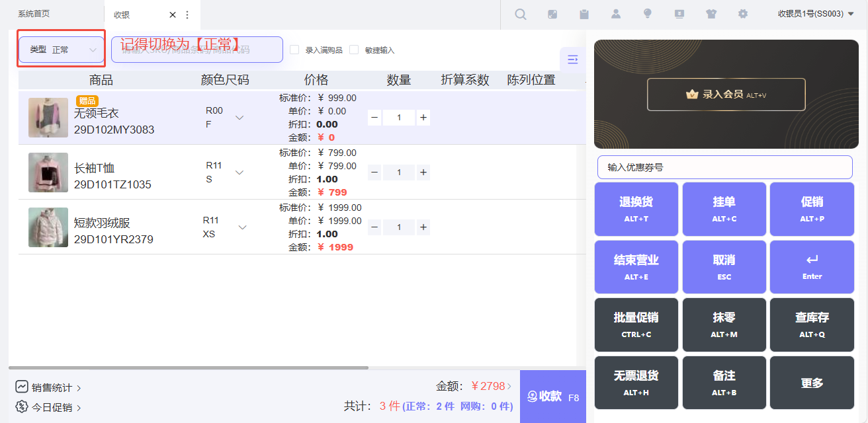Viewport: 868px width, 423px height.
Task: Open the clipboard icon in top bar
Action: point(584,14)
